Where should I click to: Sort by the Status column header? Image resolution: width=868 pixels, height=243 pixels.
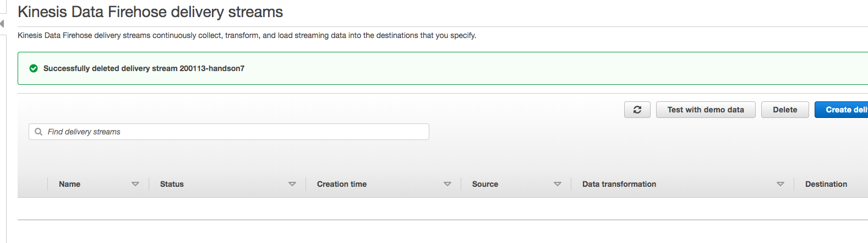pos(172,184)
